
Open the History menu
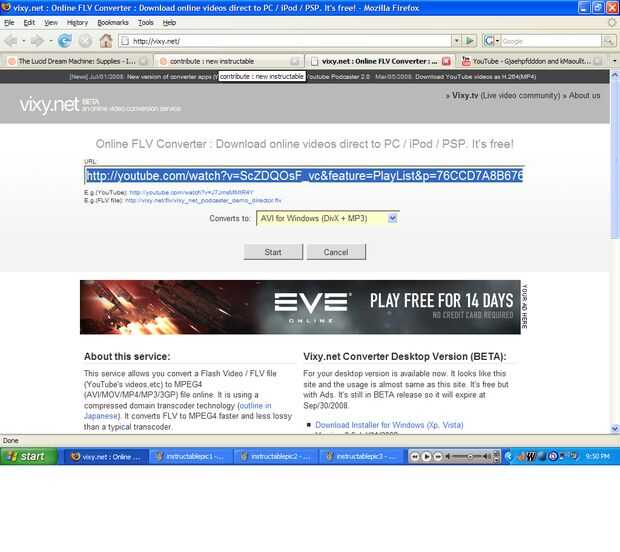click(x=78, y=23)
